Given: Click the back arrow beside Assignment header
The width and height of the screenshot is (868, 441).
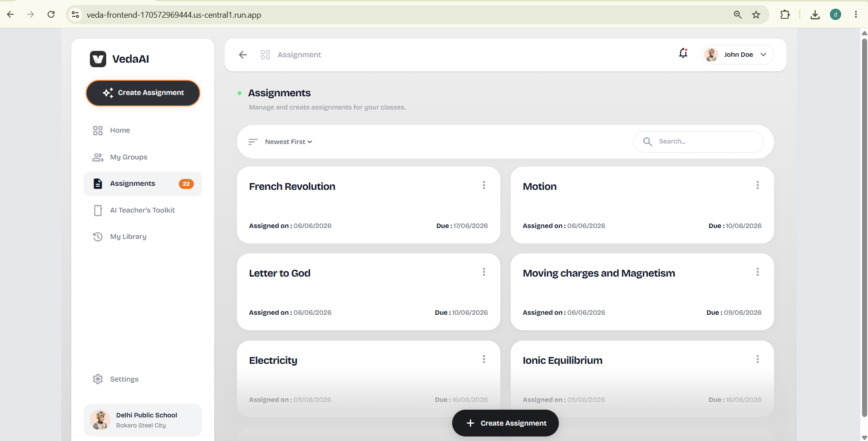Looking at the screenshot, I should click(x=243, y=55).
